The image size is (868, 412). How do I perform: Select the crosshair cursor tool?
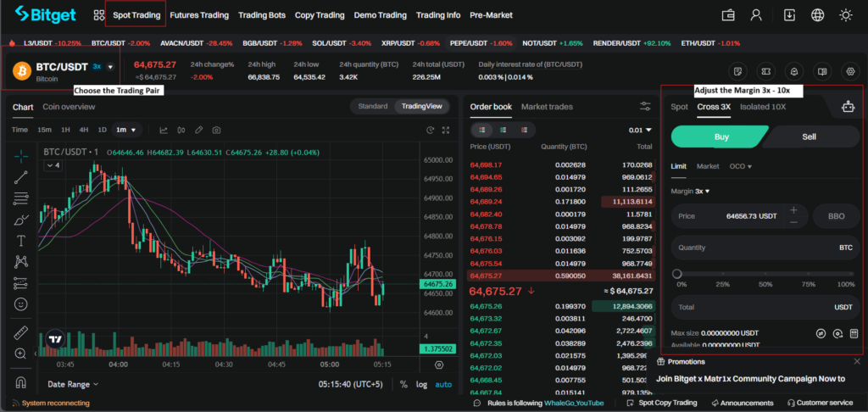tap(21, 157)
